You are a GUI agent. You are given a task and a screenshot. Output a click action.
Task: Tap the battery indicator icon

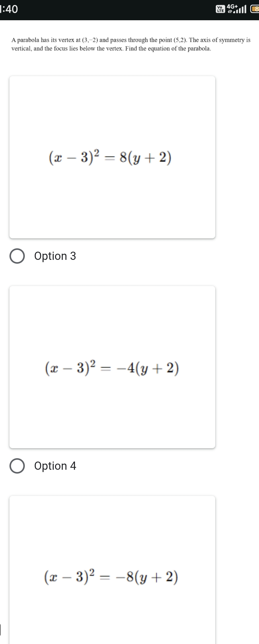point(255,9)
